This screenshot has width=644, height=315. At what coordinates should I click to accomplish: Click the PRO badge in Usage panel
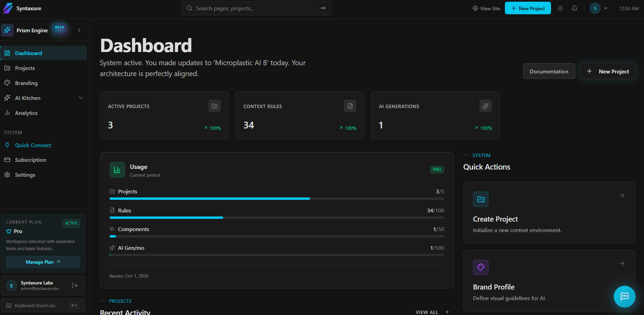(437, 170)
